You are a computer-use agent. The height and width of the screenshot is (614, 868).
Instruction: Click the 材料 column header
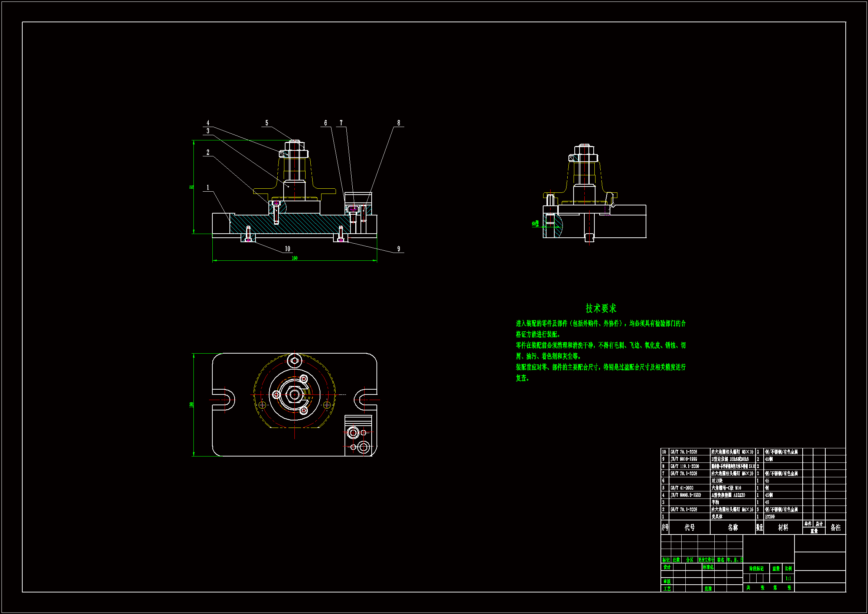[x=783, y=527]
